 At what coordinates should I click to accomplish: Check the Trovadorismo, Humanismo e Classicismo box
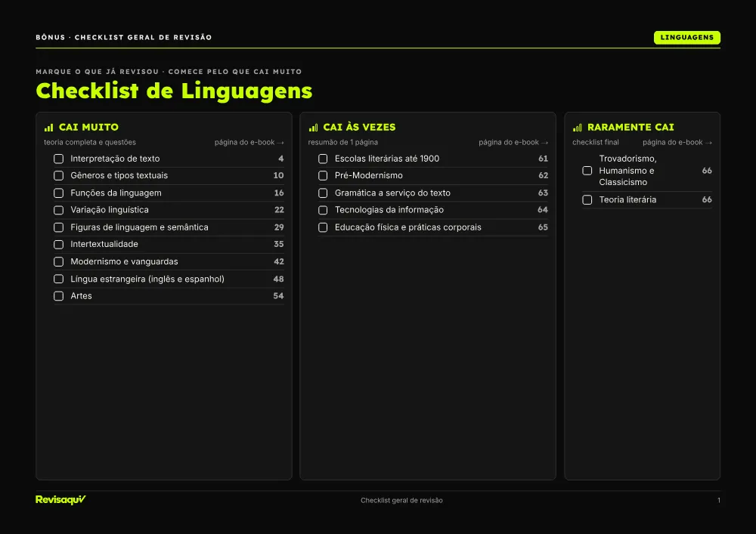[x=587, y=171]
